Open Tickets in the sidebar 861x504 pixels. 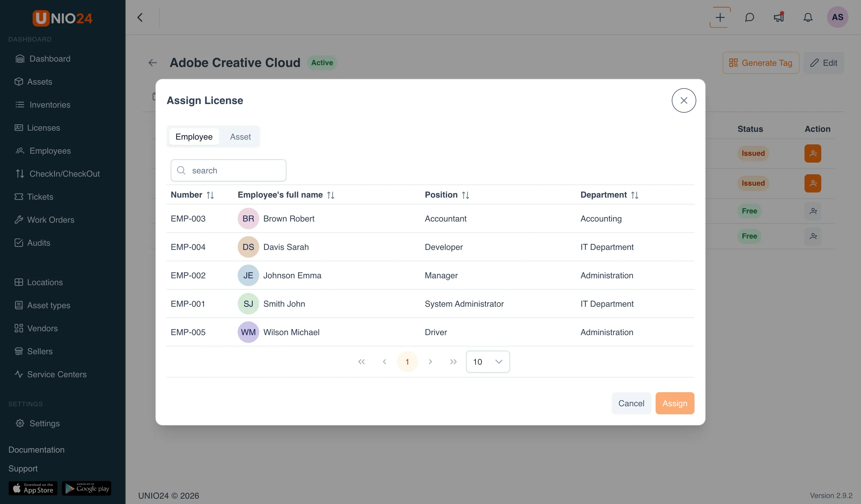click(34, 197)
